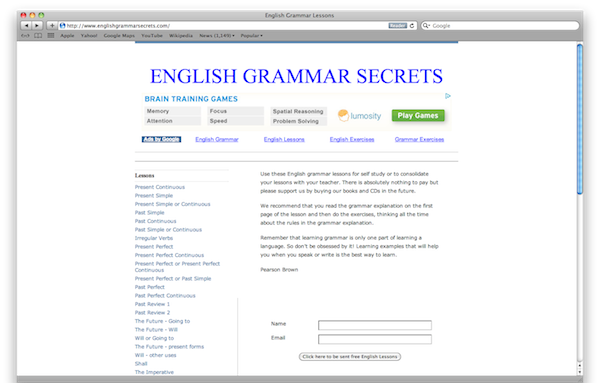Screen dimensions: 600x383
Task: Go back with the Safari back arrow
Action: (x=26, y=26)
